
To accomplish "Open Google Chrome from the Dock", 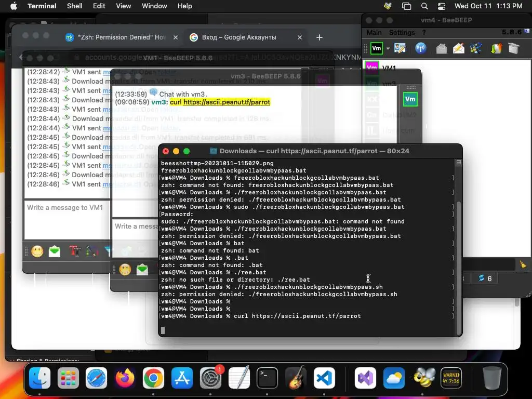I will click(x=153, y=378).
